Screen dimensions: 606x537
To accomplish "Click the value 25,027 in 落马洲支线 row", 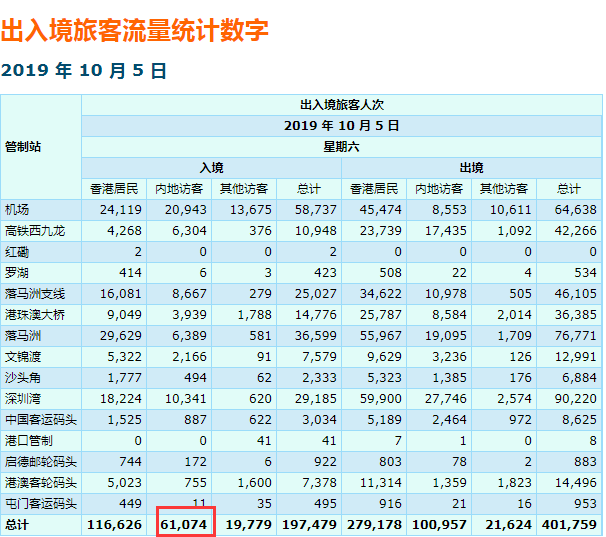I will [315, 294].
